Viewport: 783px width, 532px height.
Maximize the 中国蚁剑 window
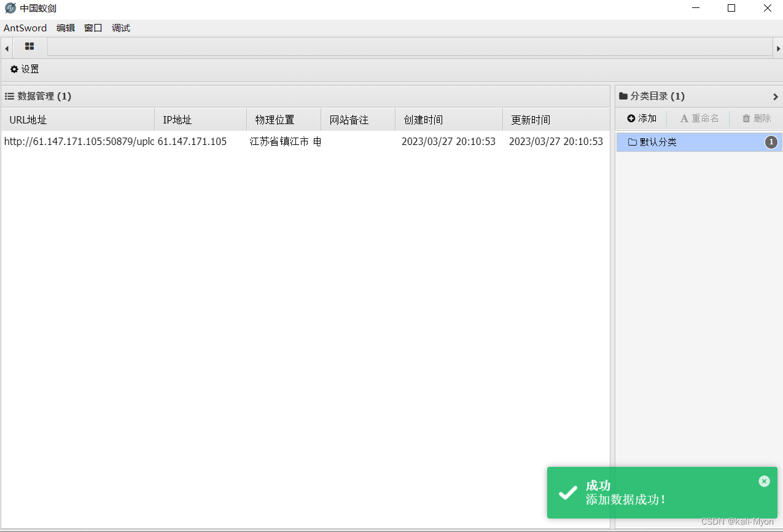(731, 8)
